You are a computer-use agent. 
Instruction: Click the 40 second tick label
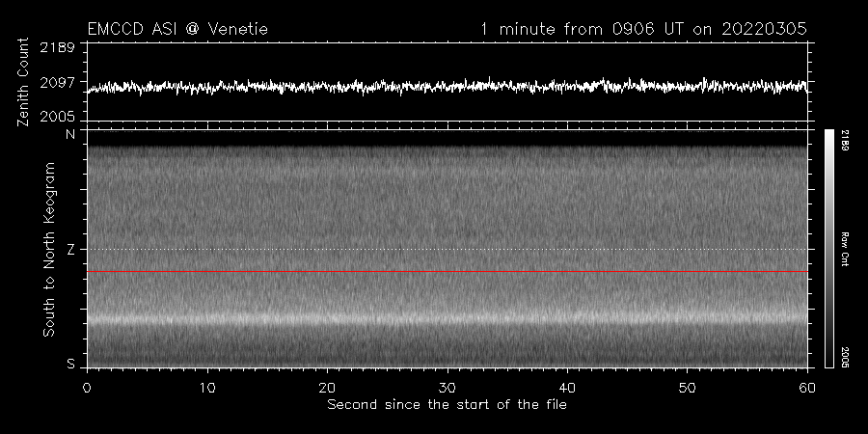567,387
